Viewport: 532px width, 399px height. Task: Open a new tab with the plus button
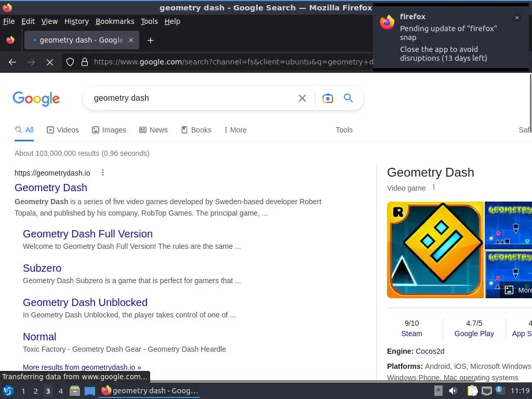pos(150,41)
